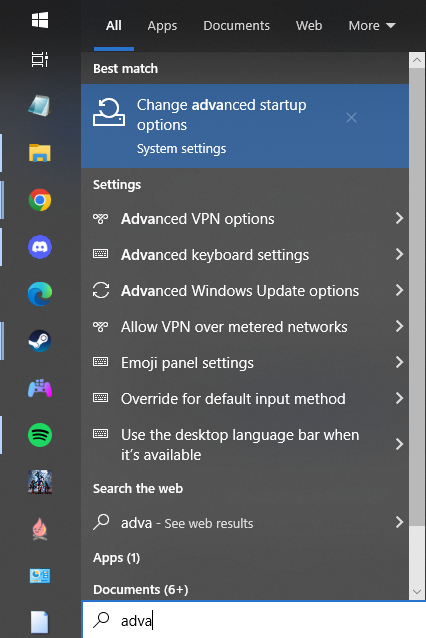This screenshot has height=638, width=426.
Task: Expand Advanced VPN options chevron
Action: click(400, 218)
